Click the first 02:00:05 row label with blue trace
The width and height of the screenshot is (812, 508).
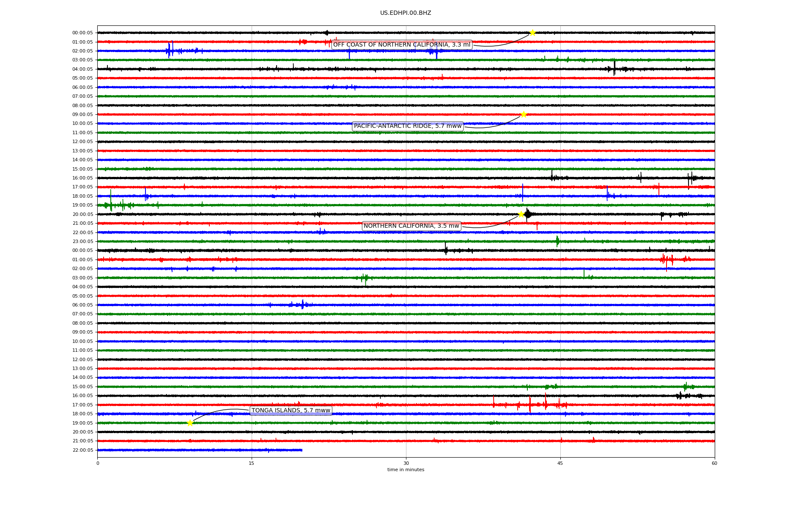82,51
